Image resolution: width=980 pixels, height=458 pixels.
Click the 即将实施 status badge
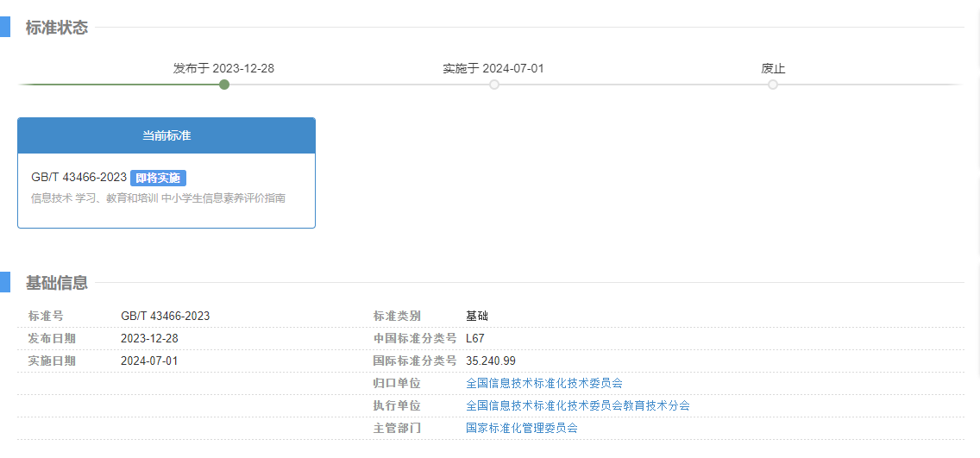pos(158,178)
